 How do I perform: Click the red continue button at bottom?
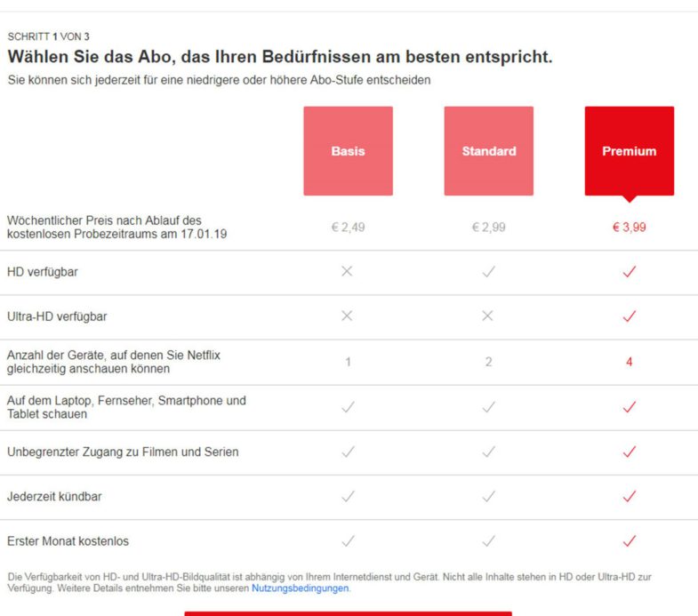[x=348, y=613]
